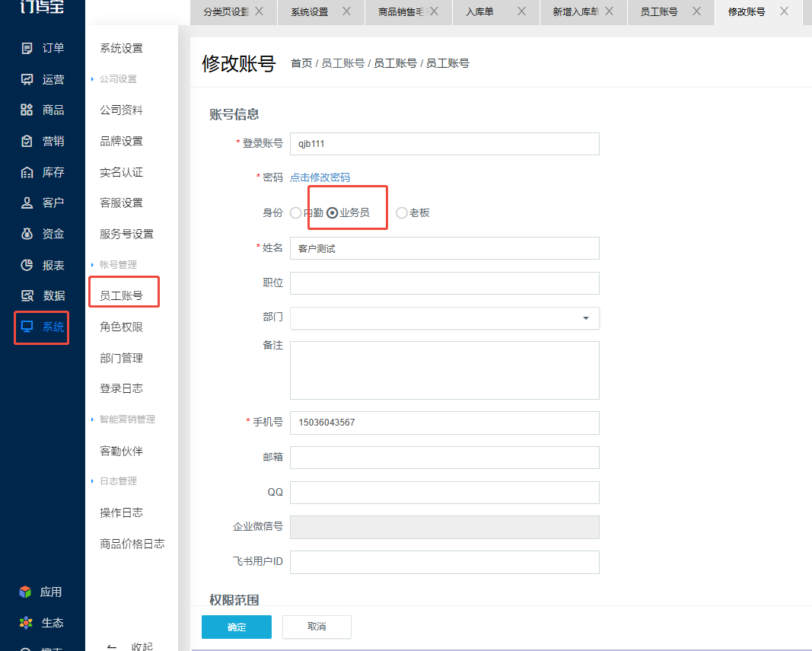Click the 运营 operations icon

tap(27, 79)
